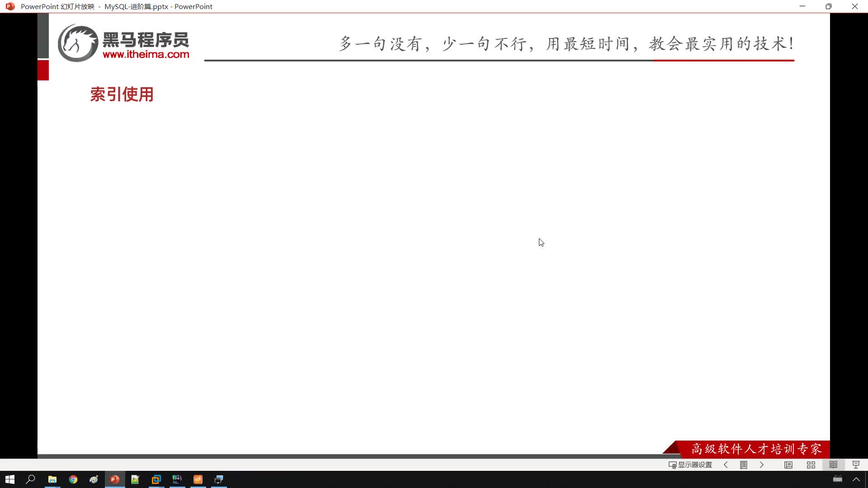Viewport: 868px width, 488px height.
Task: Click the forward navigation arrow in status bar
Action: (764, 465)
